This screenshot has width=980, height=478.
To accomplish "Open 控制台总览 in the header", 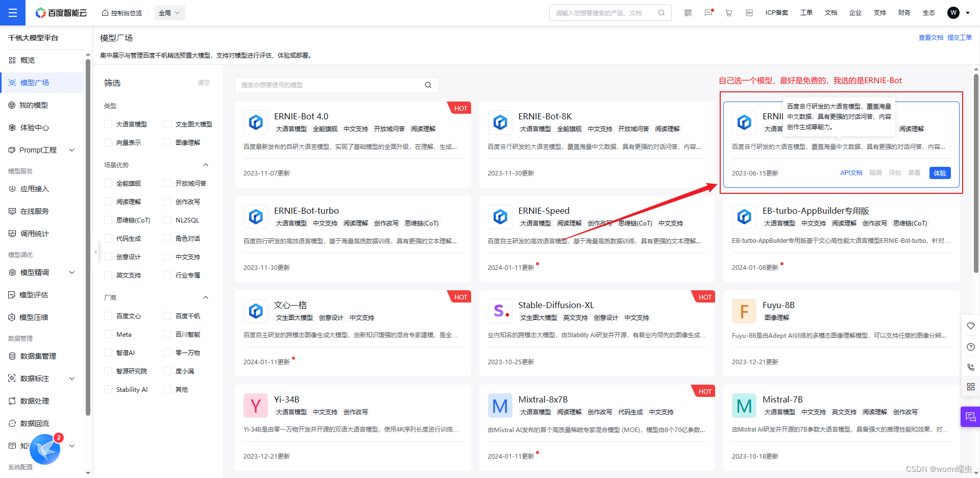I will coord(122,13).
